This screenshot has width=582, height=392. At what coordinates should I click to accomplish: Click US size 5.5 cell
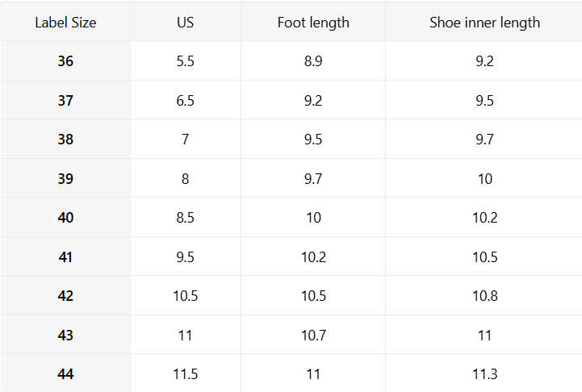(x=185, y=61)
